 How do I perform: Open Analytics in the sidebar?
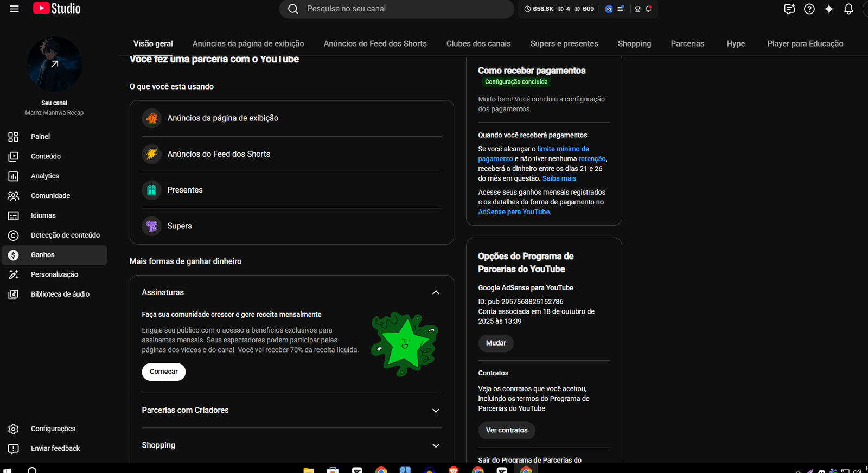click(x=54, y=176)
